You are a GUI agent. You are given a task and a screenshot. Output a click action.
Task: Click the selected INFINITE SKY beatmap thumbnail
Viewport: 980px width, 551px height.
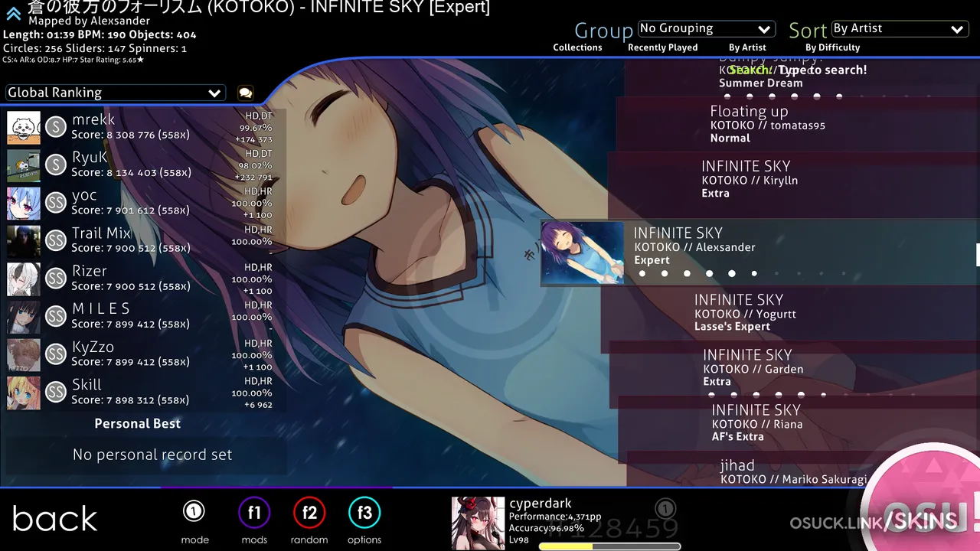pos(583,253)
